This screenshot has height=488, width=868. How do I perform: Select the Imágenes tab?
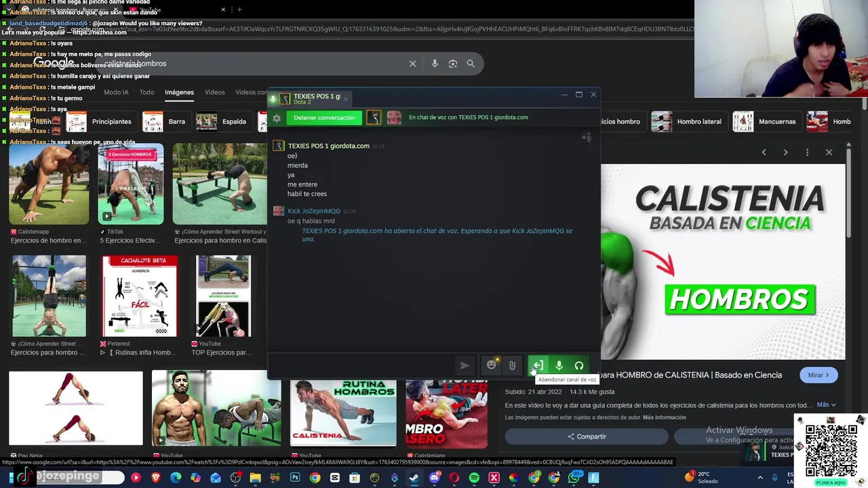coord(179,92)
